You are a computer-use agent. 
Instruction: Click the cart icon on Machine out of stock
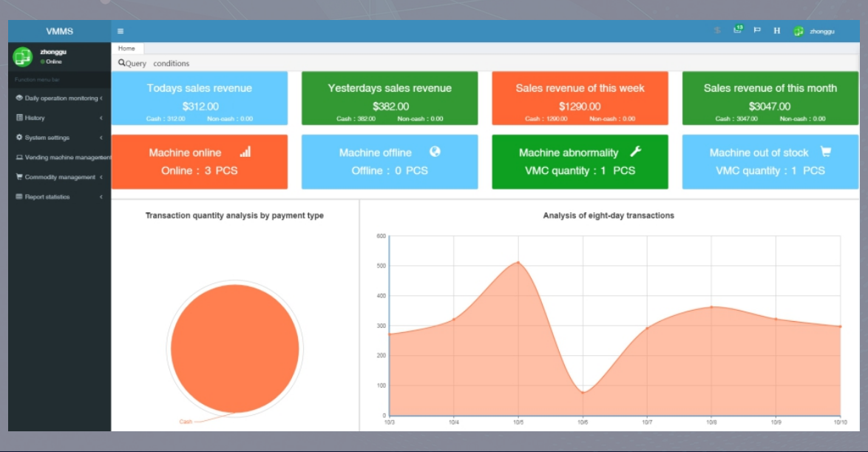pos(826,151)
